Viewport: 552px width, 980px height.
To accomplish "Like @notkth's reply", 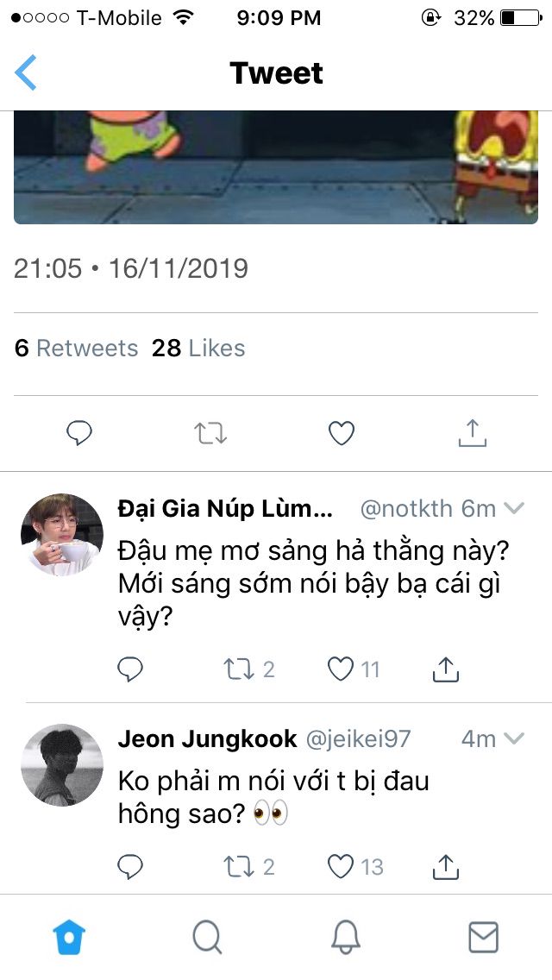I will 342,669.
